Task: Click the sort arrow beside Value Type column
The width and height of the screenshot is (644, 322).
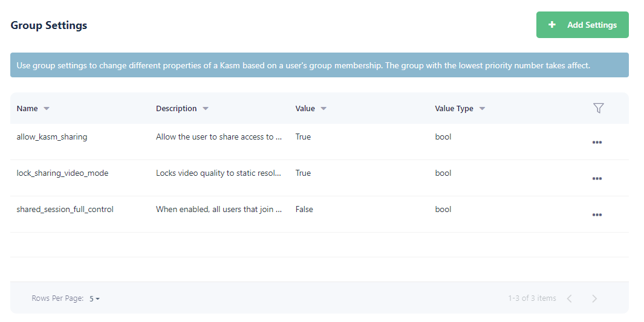Action: tap(482, 109)
